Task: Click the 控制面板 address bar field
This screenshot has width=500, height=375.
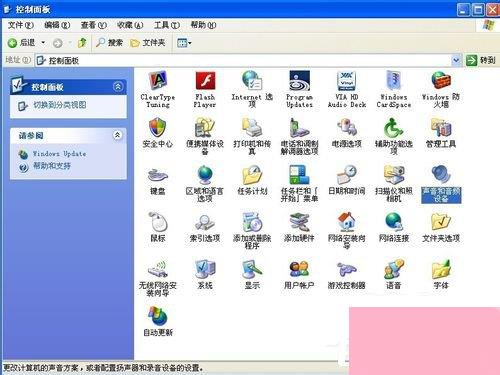Action: pos(243,60)
